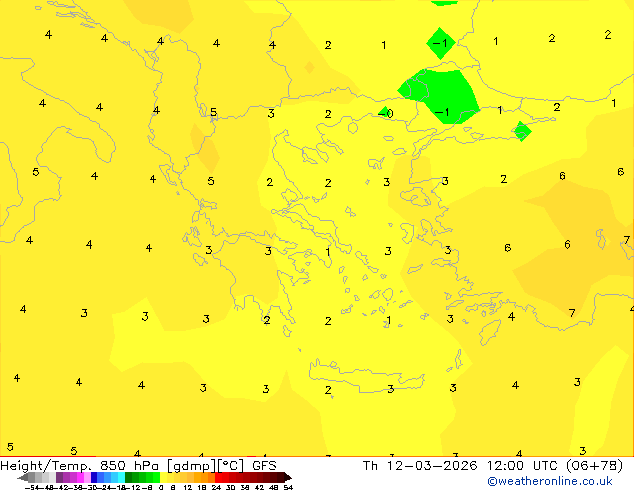Screen dimensions: 634x490
Task: Pick the bright red legend swatch above 24
Action: (x=219, y=477)
